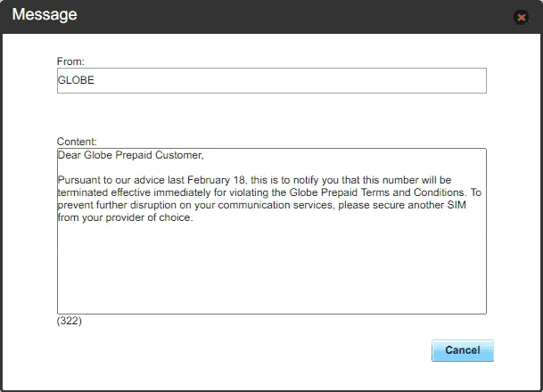Screen dimensions: 543x392
Task: Focus the From field containing GLOBE
Action: (271, 80)
